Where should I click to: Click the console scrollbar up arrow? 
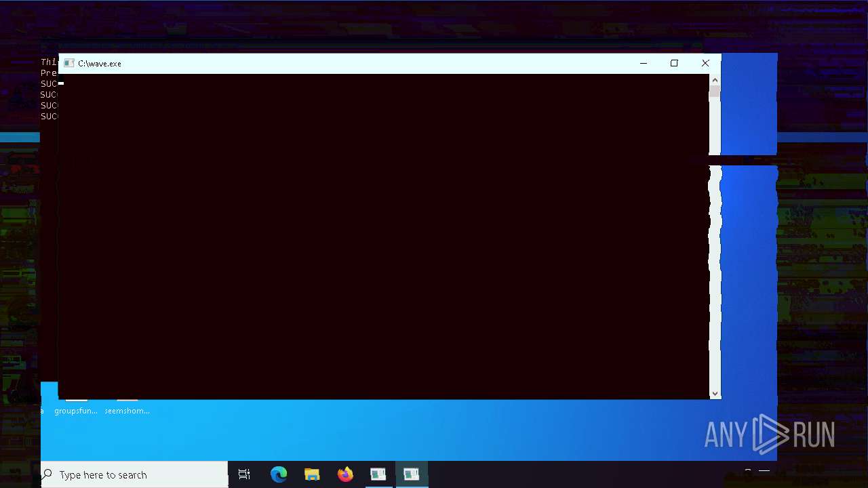(x=715, y=80)
